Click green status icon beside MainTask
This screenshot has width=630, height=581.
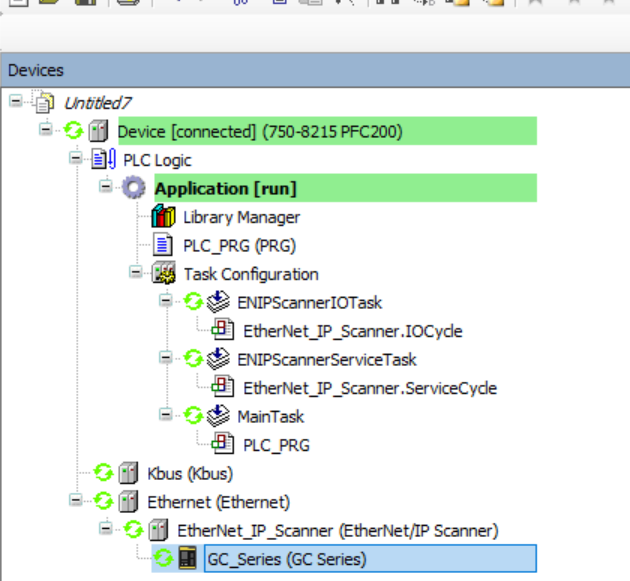click(193, 415)
